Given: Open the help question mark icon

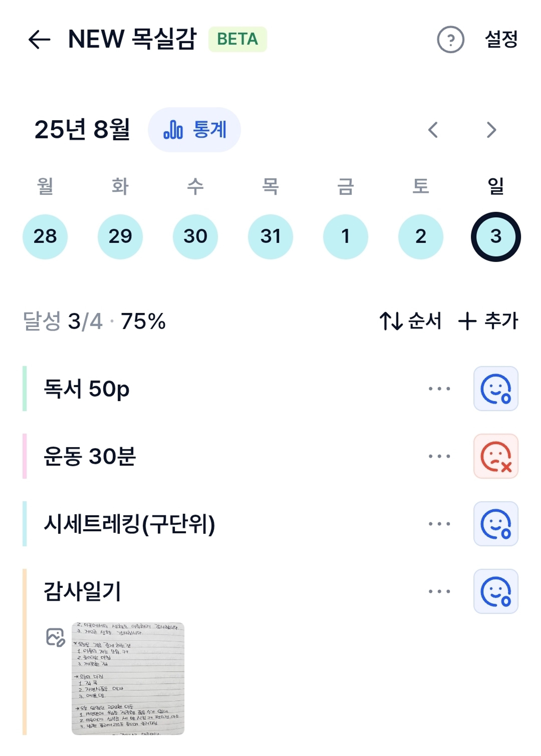Looking at the screenshot, I should pyautogui.click(x=450, y=39).
